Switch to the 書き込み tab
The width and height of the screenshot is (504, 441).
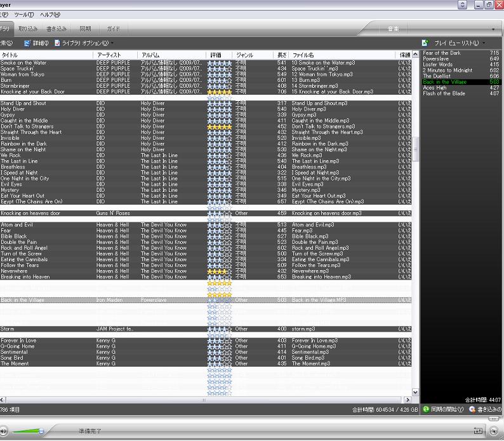(56, 29)
